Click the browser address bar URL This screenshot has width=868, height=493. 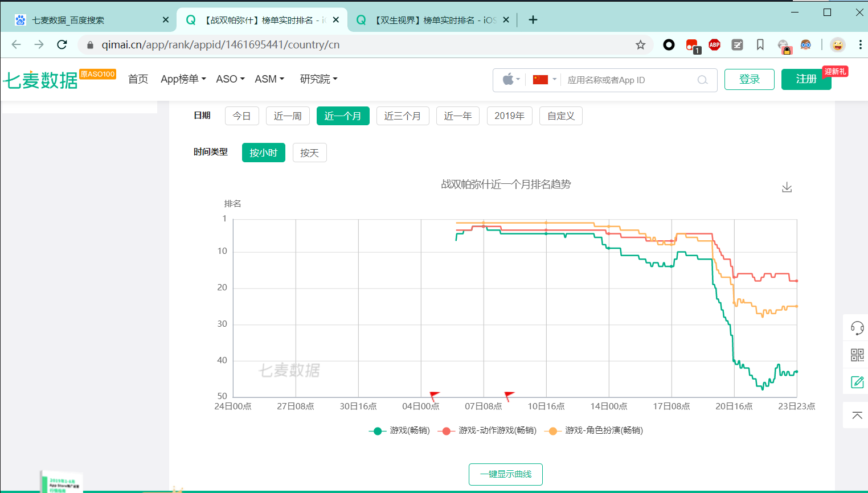[220, 44]
